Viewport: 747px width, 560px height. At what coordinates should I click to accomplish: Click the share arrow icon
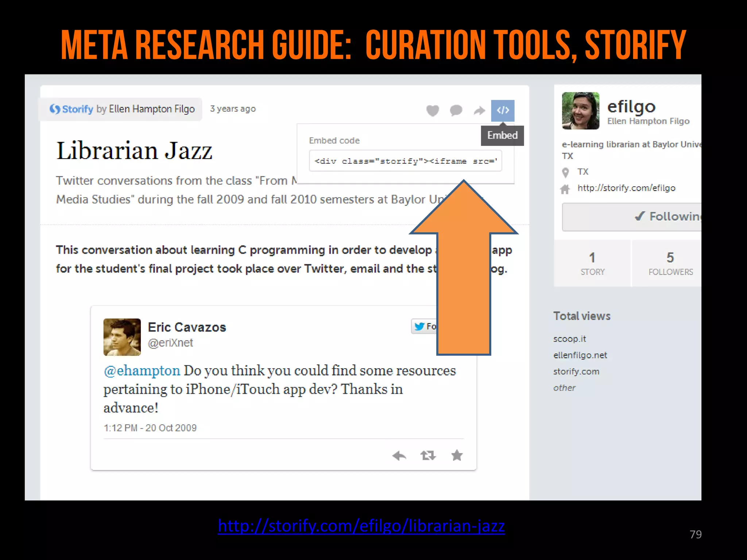(479, 110)
